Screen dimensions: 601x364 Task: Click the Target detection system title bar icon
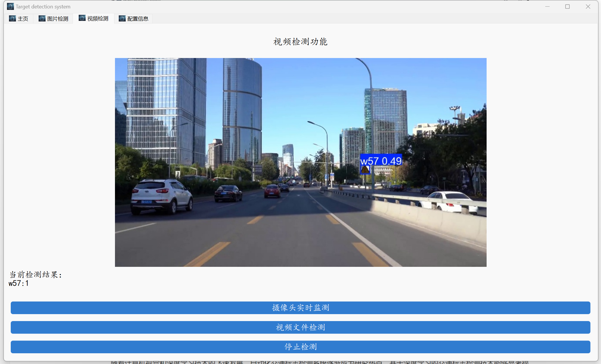(10, 6)
